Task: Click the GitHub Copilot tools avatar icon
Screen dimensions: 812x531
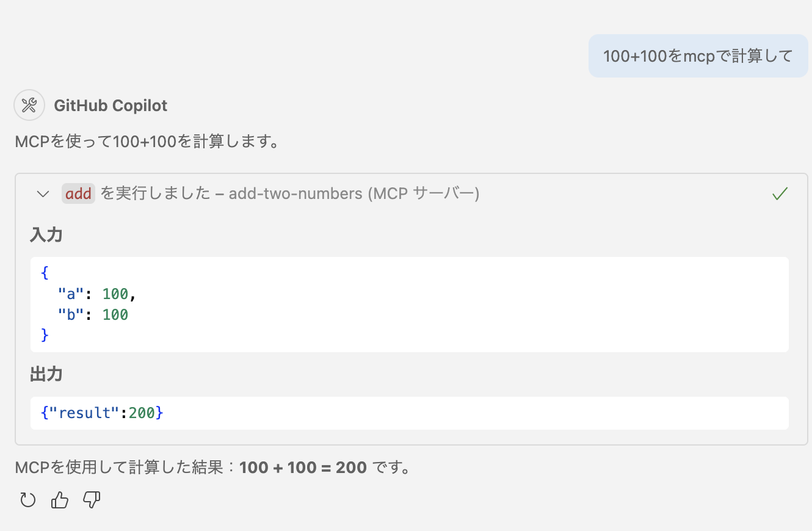Action: [29, 105]
